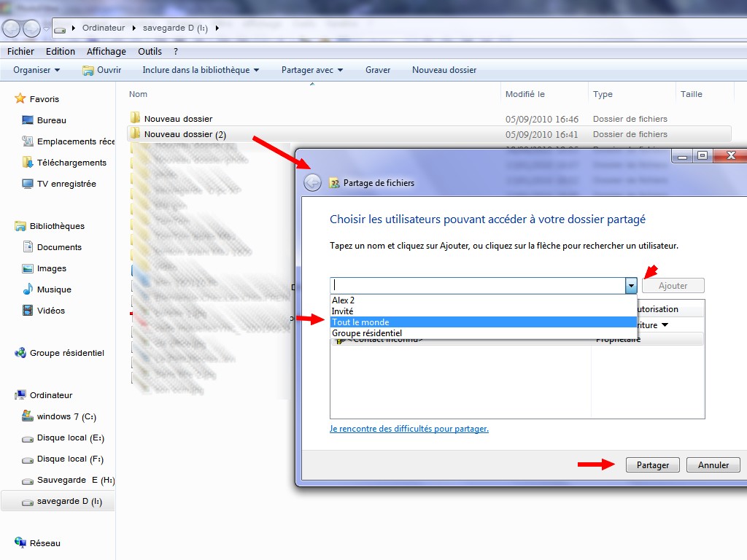Click the back arrow in Partage de fichiers
Viewport: 747px width, 560px height.
click(312, 183)
